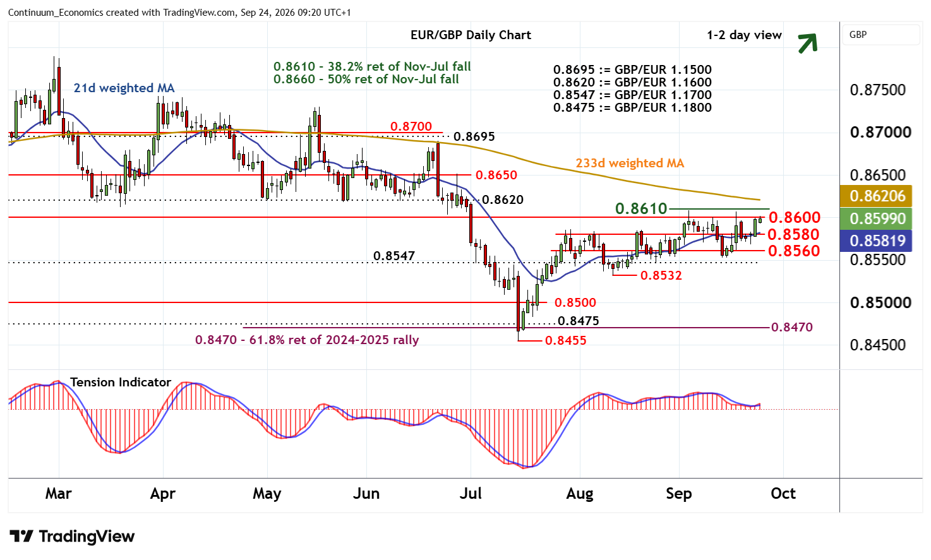This screenshot has height=560, width=931.
Task: Click the TradingView logo
Action: coord(72,537)
